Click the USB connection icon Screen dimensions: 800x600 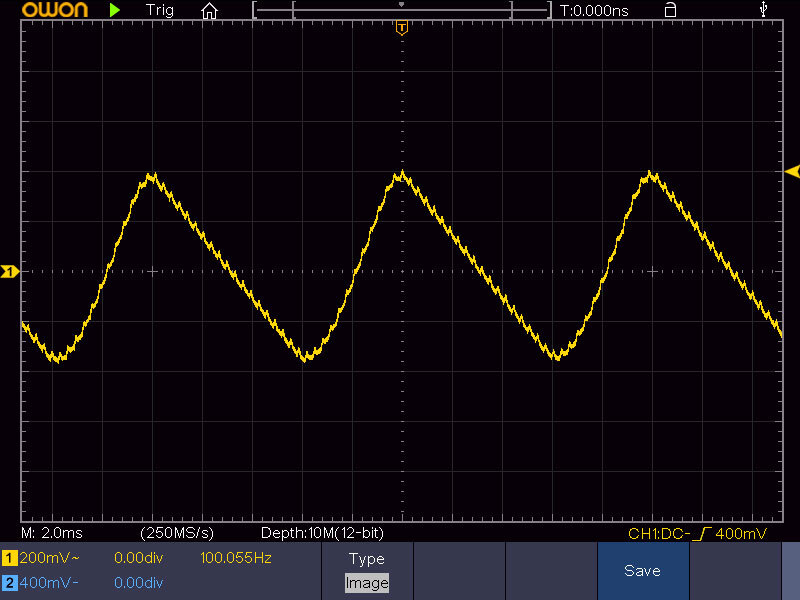765,10
